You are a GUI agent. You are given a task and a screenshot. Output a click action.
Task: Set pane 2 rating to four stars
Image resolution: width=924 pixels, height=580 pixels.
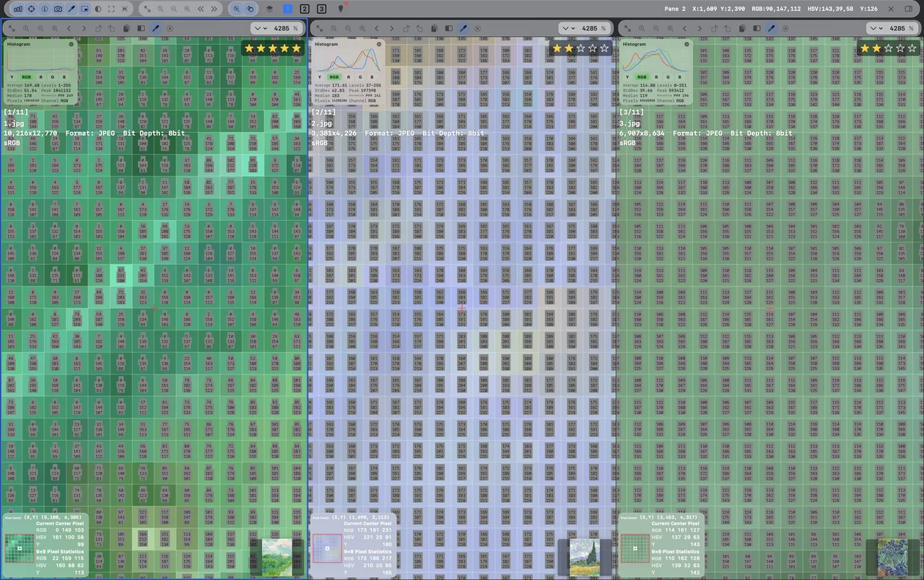[593, 48]
